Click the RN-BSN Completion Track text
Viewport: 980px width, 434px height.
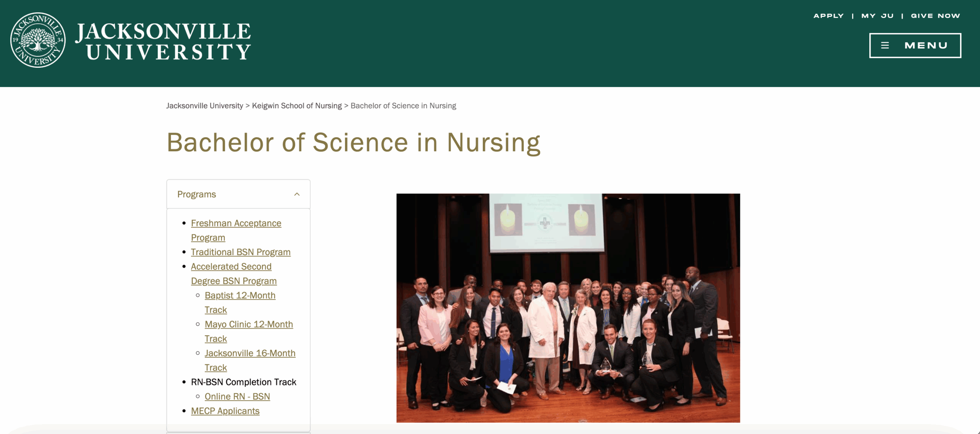coord(243,382)
